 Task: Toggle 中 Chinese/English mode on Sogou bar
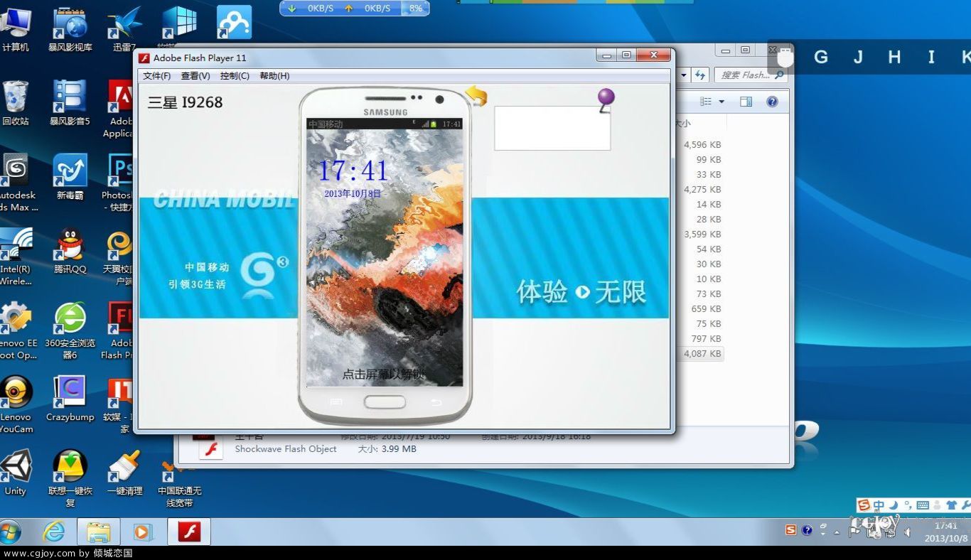pyautogui.click(x=879, y=505)
